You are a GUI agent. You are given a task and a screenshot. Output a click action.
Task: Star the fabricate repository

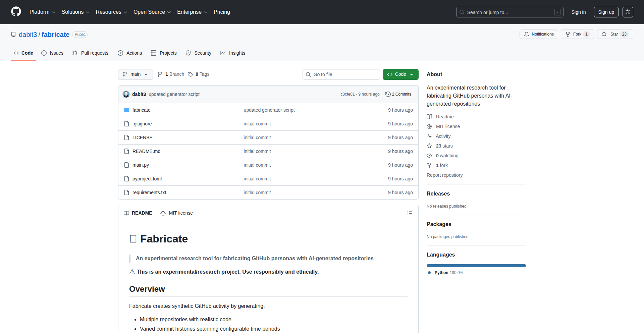point(615,34)
